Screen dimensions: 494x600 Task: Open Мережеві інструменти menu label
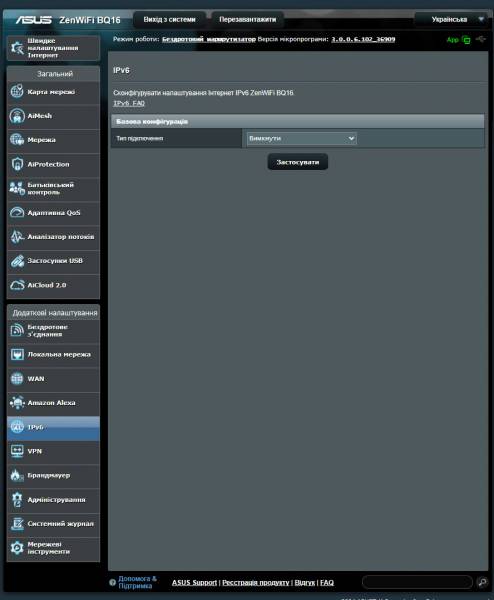coord(48,548)
